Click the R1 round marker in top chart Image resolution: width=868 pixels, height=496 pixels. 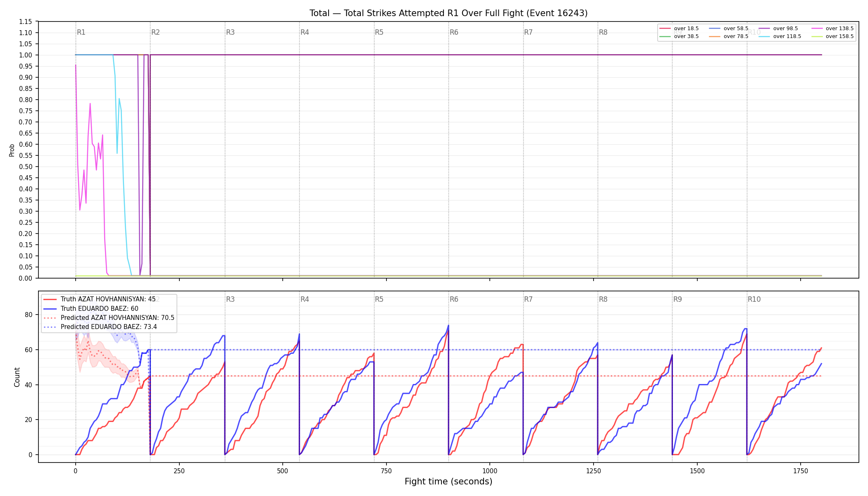click(x=81, y=32)
